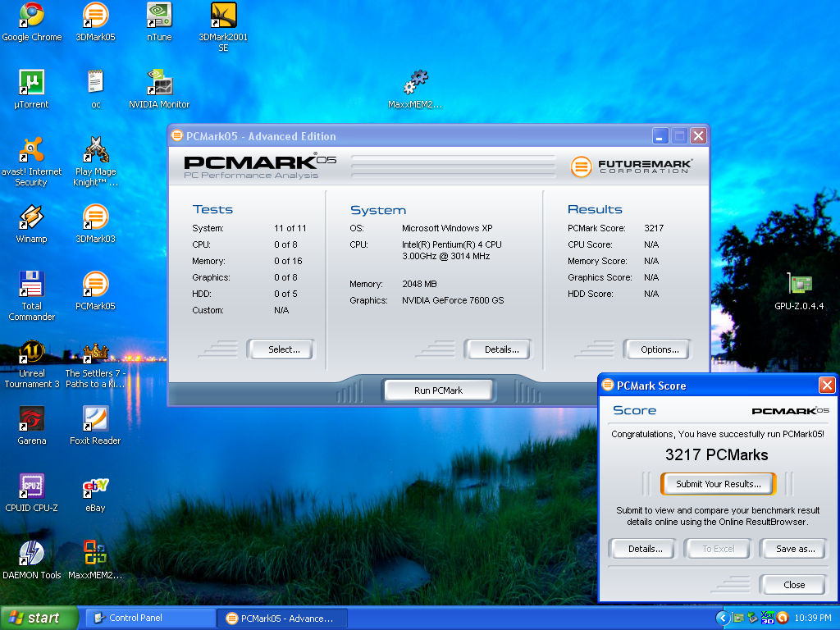Screen dimensions: 840x630
Task: Open the Windows start menu
Action: tap(39, 619)
